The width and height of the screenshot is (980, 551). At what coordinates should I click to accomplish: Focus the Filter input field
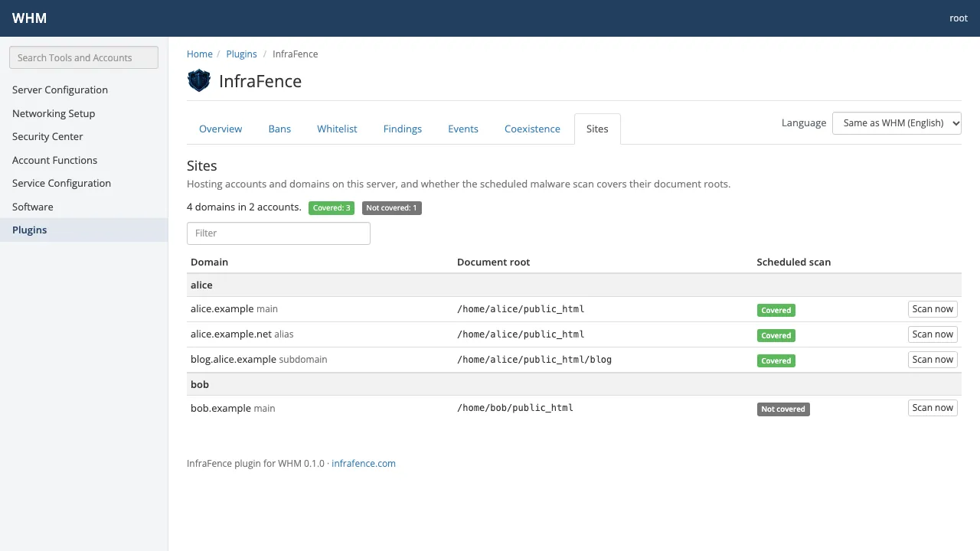click(279, 233)
